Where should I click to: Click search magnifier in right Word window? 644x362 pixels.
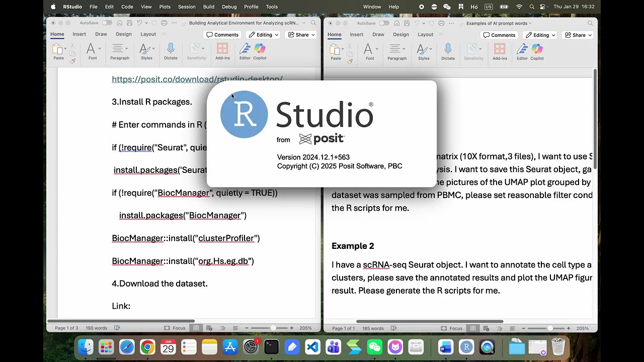590,23
